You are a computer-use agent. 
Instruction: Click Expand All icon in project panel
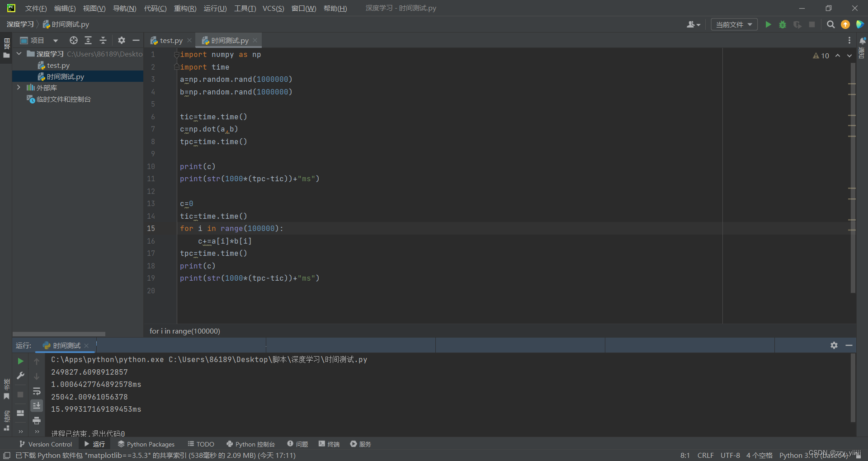88,40
